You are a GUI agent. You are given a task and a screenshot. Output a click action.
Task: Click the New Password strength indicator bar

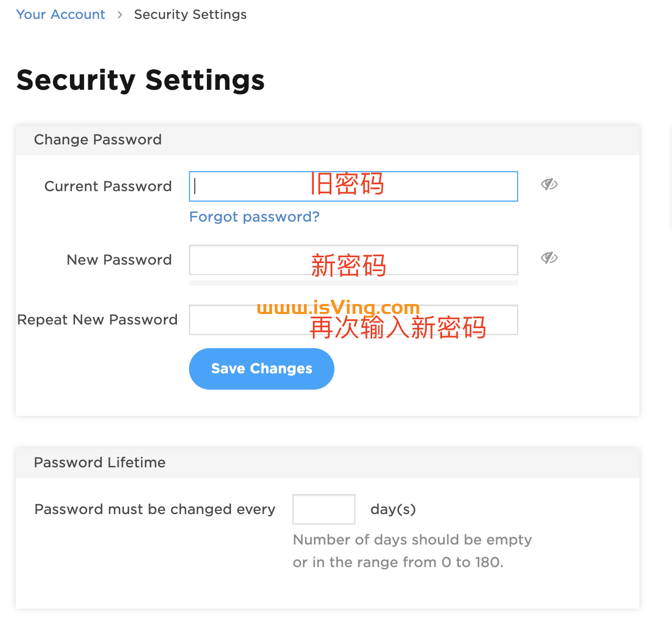pos(353,283)
